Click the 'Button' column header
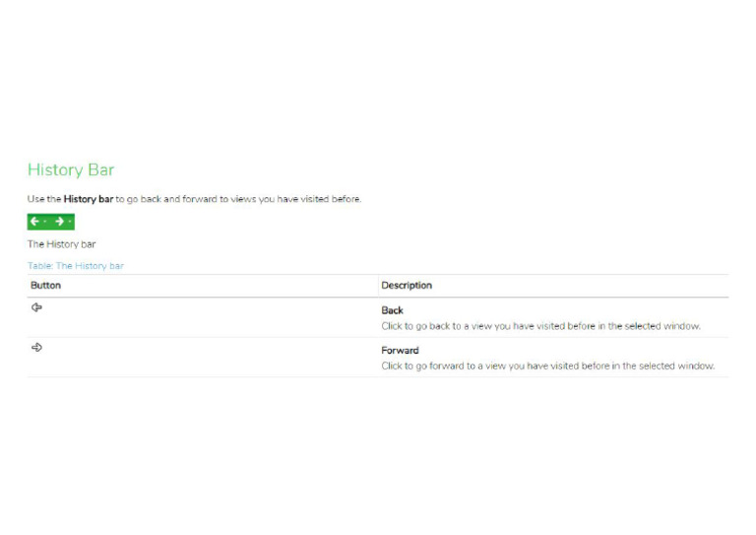The image size is (756, 535). [46, 286]
